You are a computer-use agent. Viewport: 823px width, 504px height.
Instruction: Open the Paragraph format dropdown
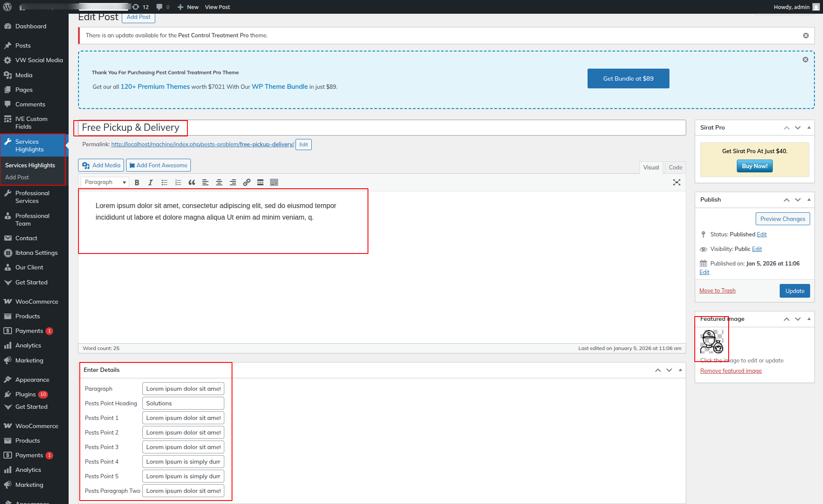[x=105, y=182]
